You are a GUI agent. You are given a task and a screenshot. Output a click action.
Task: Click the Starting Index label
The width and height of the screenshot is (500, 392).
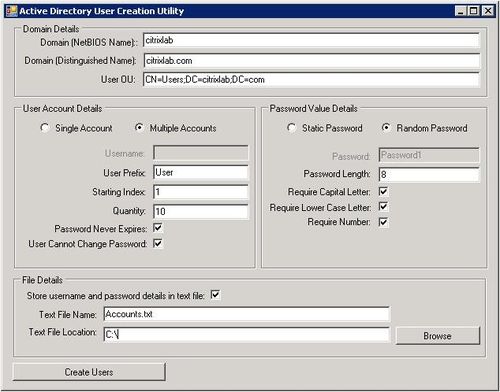coord(119,192)
